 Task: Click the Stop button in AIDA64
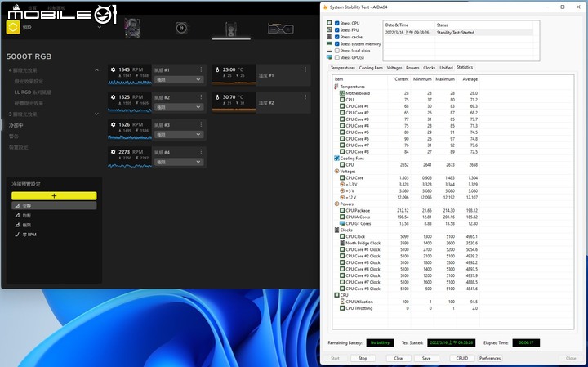(363, 358)
